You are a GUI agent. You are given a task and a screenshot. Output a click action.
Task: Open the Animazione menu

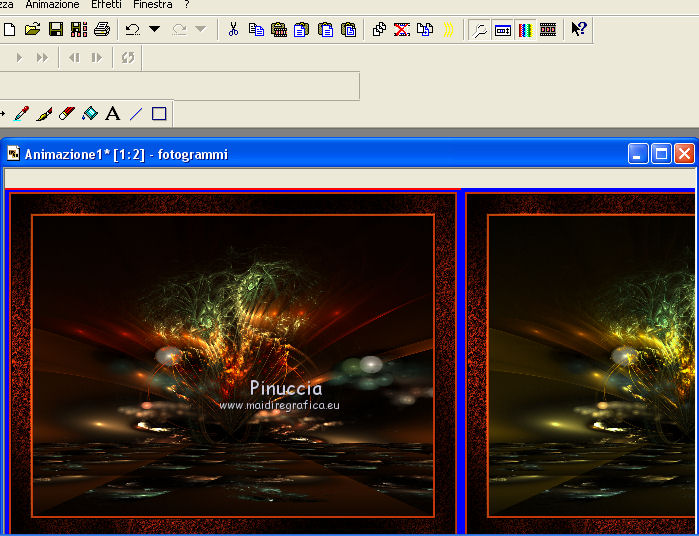pyautogui.click(x=52, y=5)
